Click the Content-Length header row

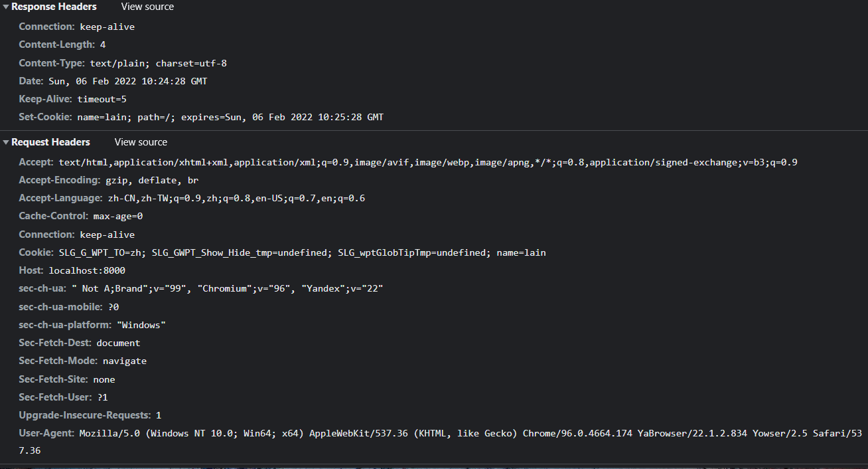[x=62, y=45]
